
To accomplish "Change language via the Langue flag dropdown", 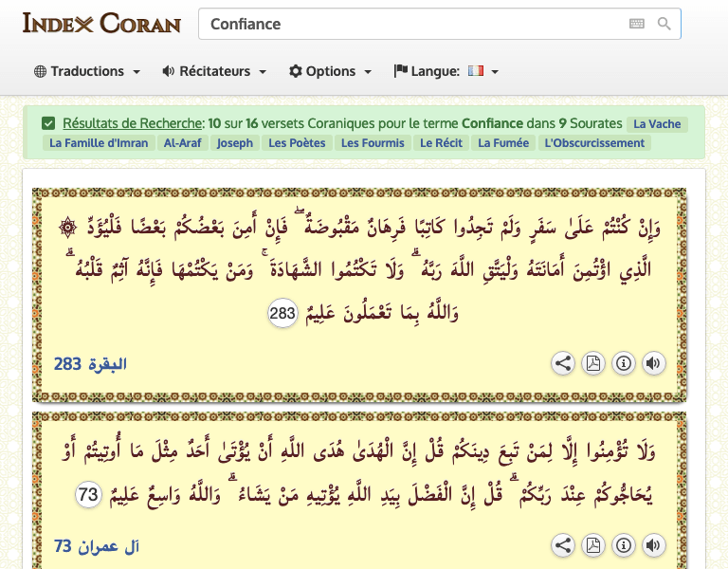I will 446,71.
